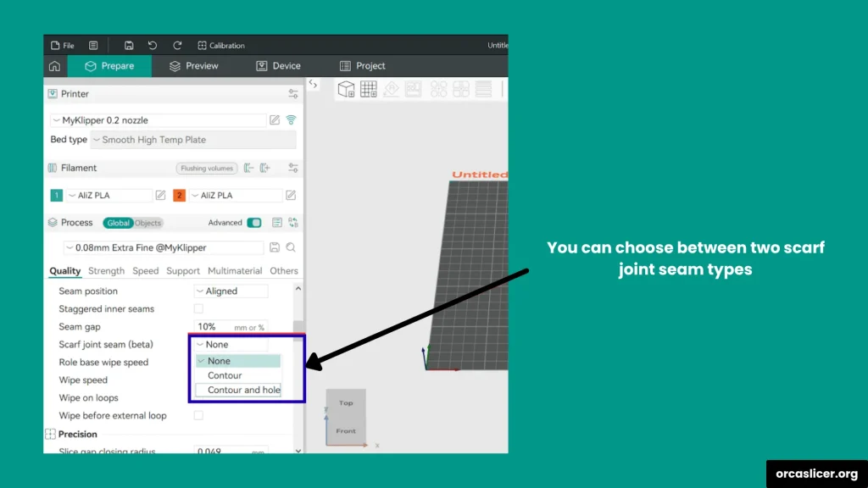Click the Flushing volumes button
868x488 pixels.
pyautogui.click(x=206, y=169)
